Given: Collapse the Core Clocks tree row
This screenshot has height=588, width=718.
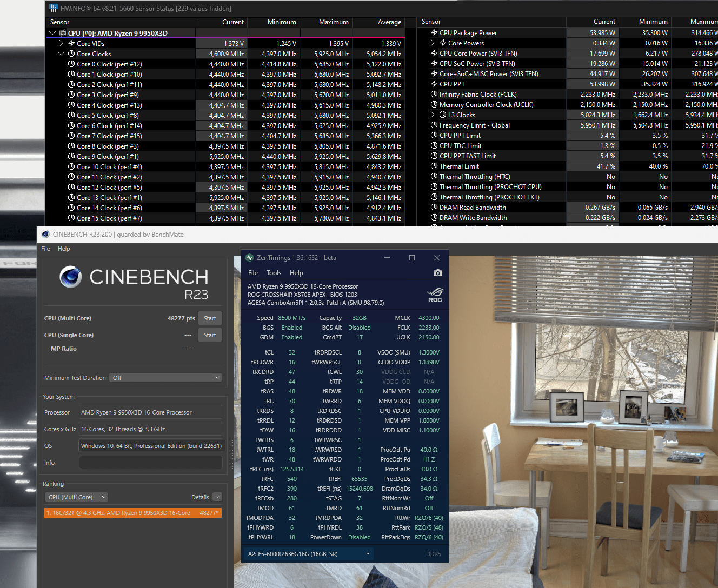Looking at the screenshot, I should 61,54.
